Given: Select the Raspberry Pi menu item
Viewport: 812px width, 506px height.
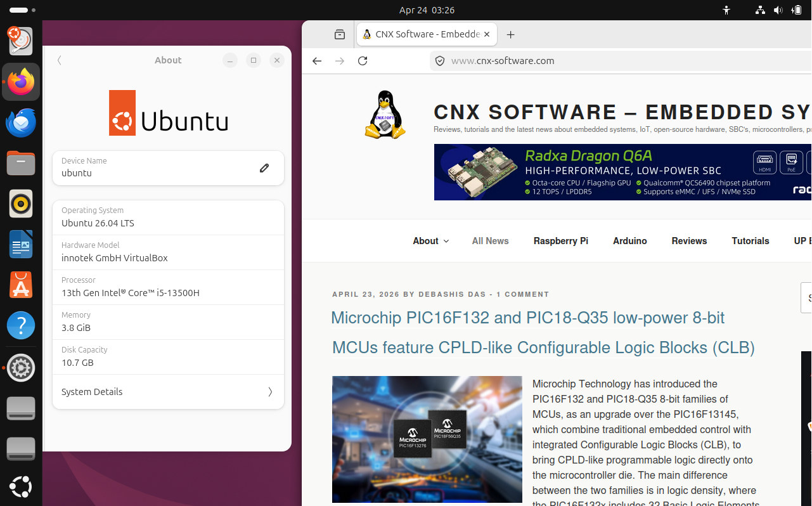Looking at the screenshot, I should click(x=560, y=241).
